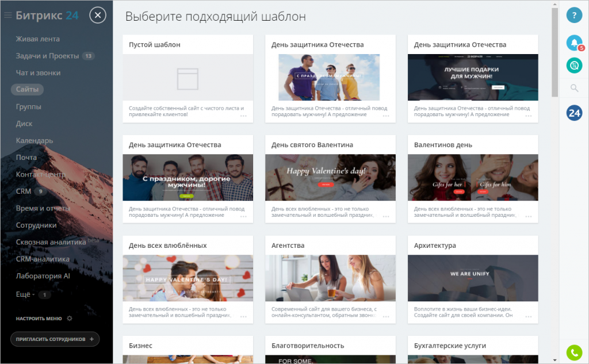Select the Архитектура template thumbnail

(473, 278)
